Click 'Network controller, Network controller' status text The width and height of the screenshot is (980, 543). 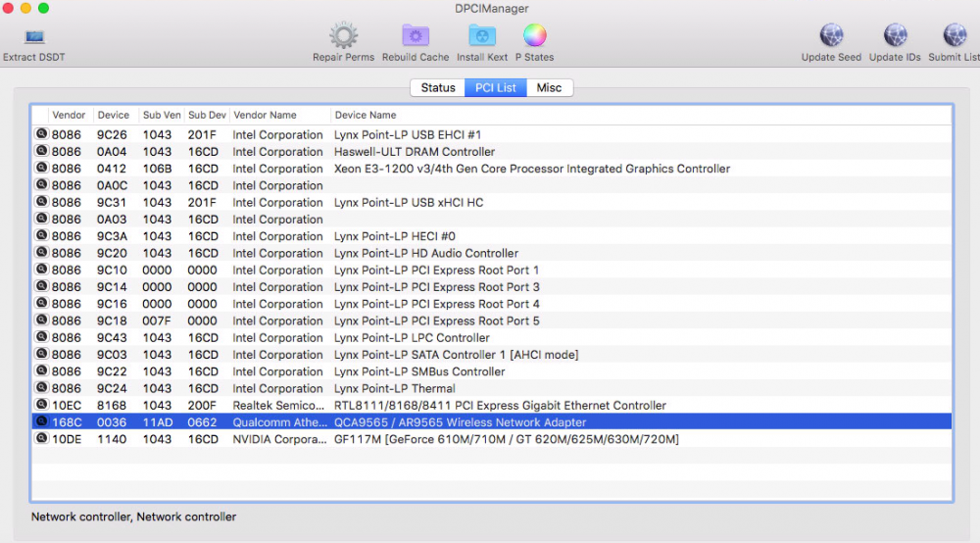pyautogui.click(x=133, y=517)
